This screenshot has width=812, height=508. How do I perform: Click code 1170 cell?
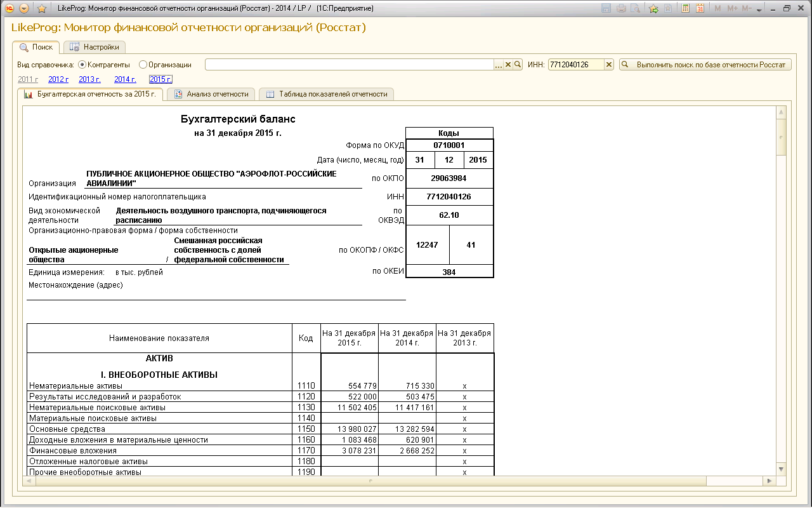tap(306, 451)
